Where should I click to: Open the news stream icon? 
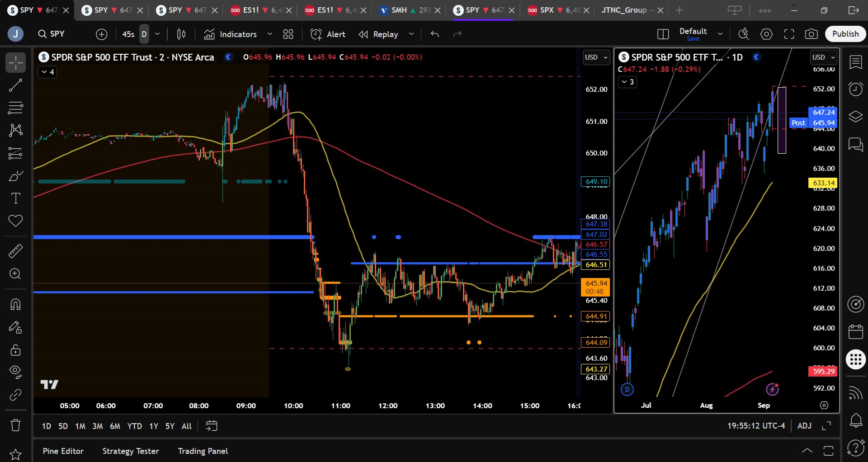pos(856,393)
